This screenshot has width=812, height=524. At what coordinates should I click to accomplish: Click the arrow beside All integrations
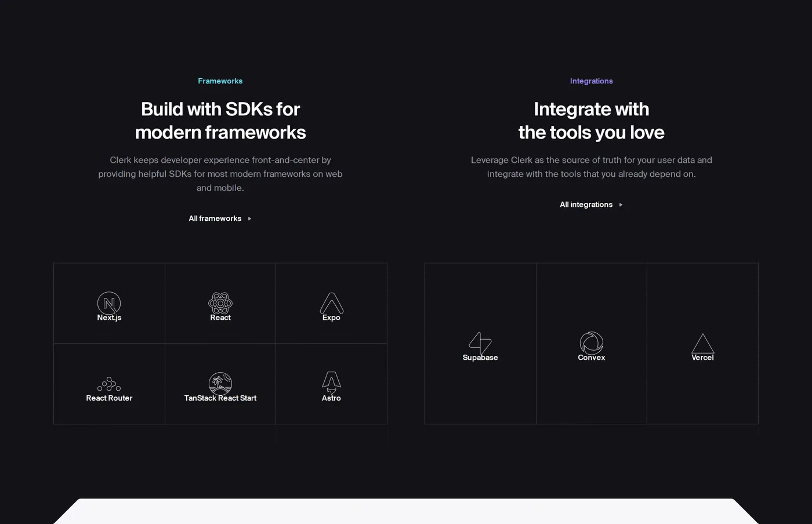[621, 205]
